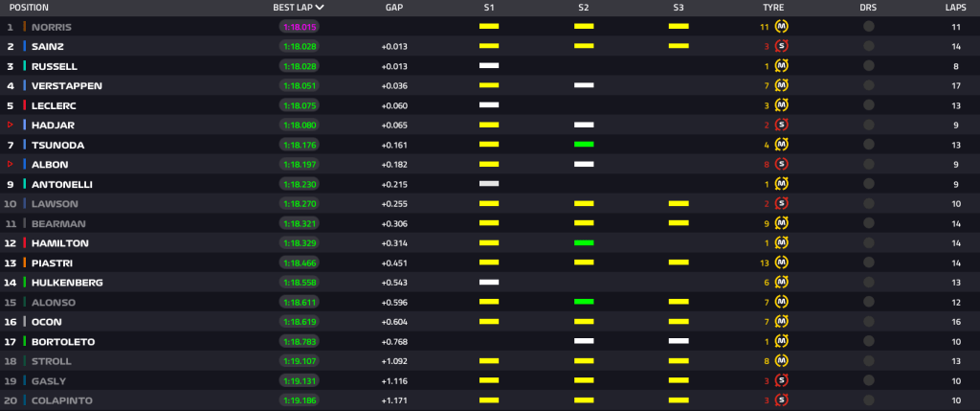Click Bearman's gap value +0.306
Screen dimensions: 980x411
394,224
